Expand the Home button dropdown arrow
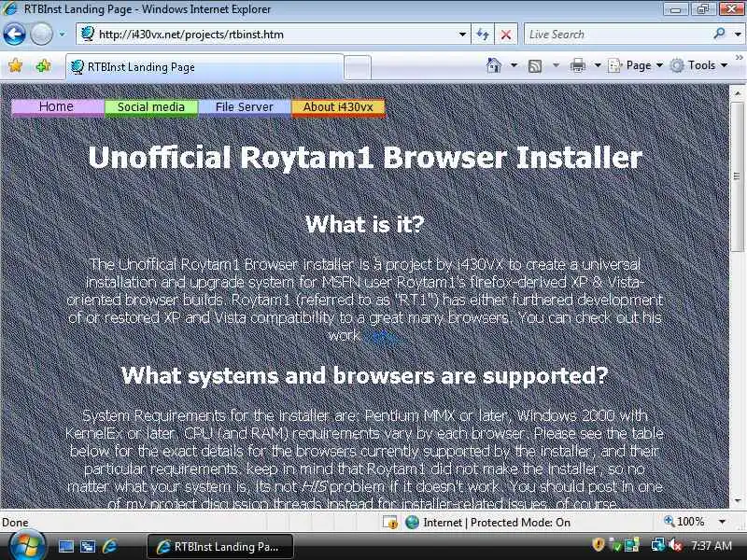 (514, 65)
